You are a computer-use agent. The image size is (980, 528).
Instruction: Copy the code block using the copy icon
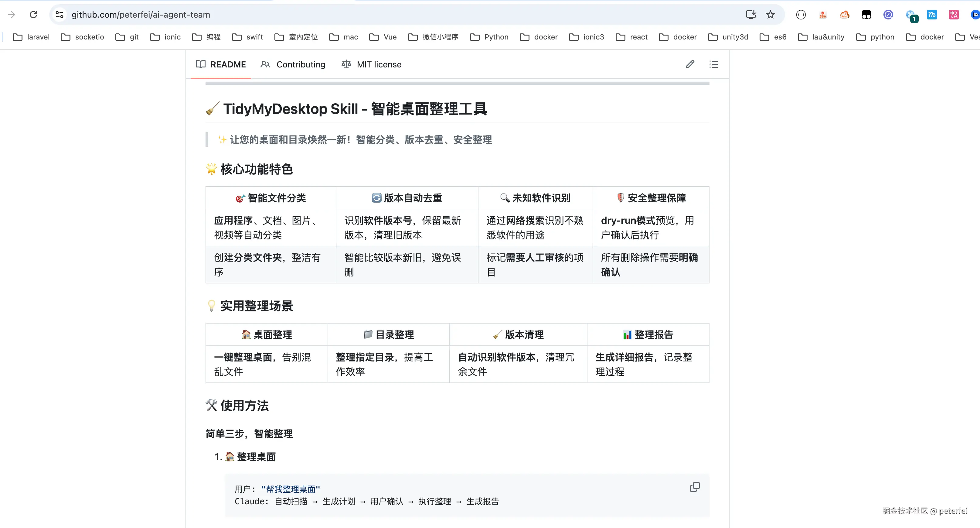point(695,487)
